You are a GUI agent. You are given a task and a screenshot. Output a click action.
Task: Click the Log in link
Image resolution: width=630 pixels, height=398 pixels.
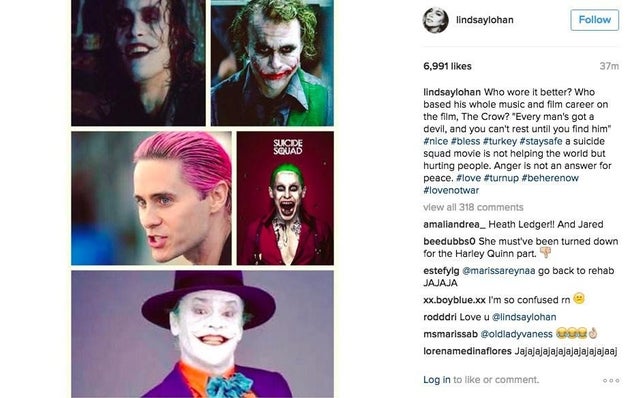click(437, 380)
